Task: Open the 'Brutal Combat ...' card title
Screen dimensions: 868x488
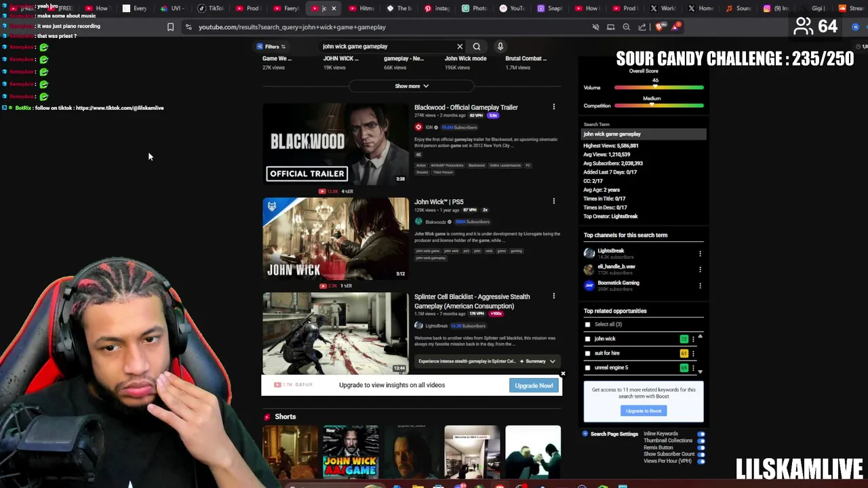Action: 526,58
